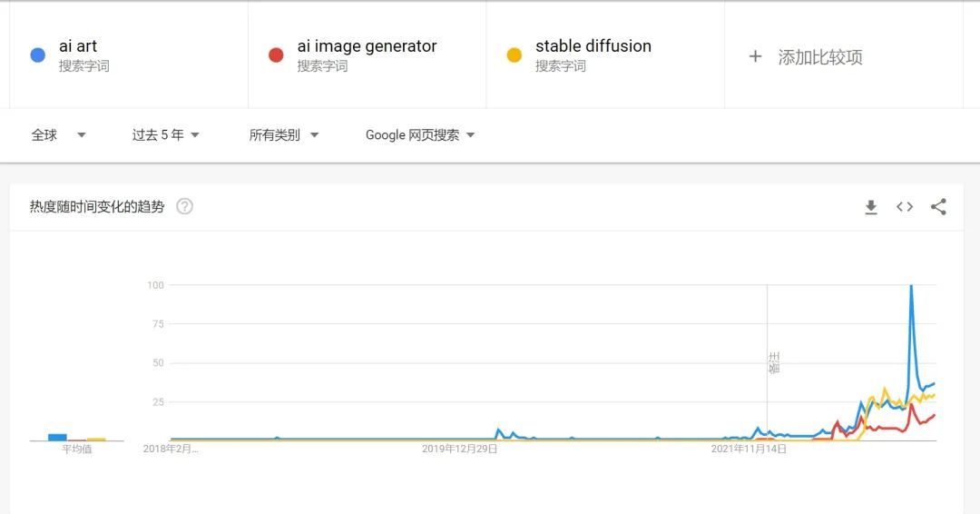The width and height of the screenshot is (980, 514).
Task: Open the 过去 5 年 time range dropdown
Action: (x=166, y=135)
